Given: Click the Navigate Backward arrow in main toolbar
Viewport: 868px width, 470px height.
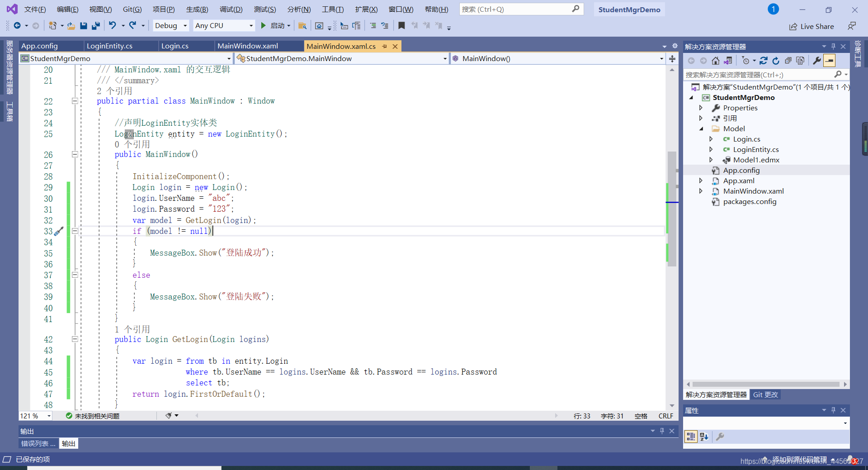Looking at the screenshot, I should coord(17,26).
